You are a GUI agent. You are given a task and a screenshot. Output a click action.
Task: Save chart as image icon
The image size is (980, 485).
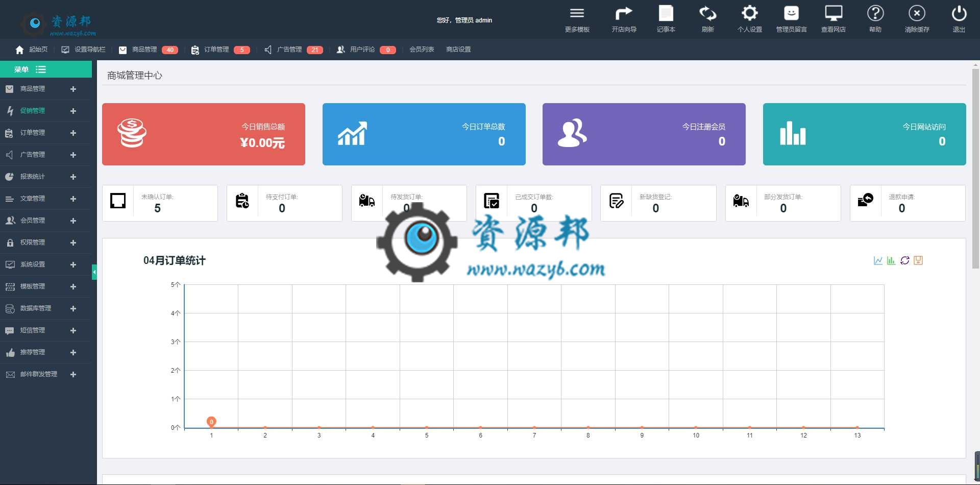coord(918,260)
